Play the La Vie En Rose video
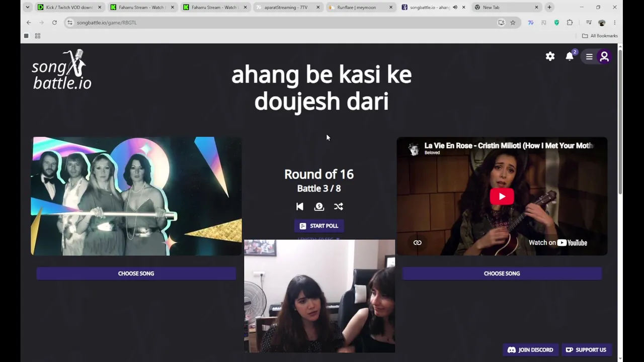644x362 pixels. (502, 197)
